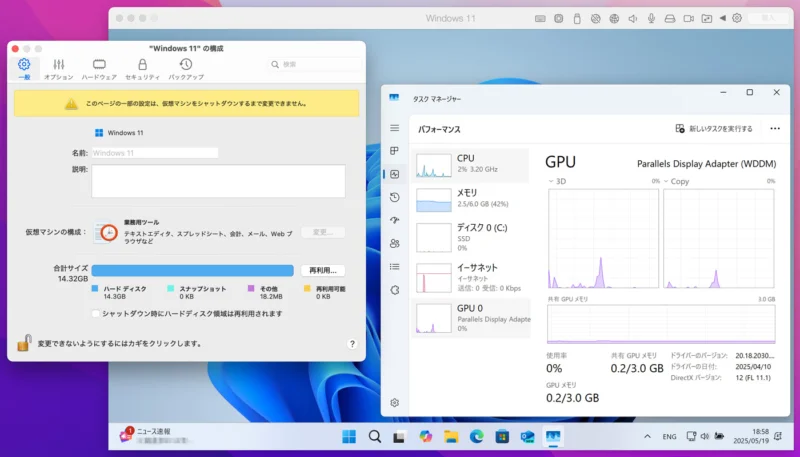
Task: Toggle the シャットダウン時にハードディスク領域は再利用されます checkbox
Action: click(95, 314)
